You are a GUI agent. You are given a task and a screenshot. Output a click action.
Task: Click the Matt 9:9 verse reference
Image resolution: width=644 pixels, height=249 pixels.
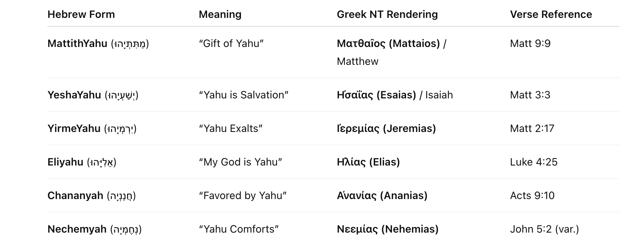click(530, 44)
